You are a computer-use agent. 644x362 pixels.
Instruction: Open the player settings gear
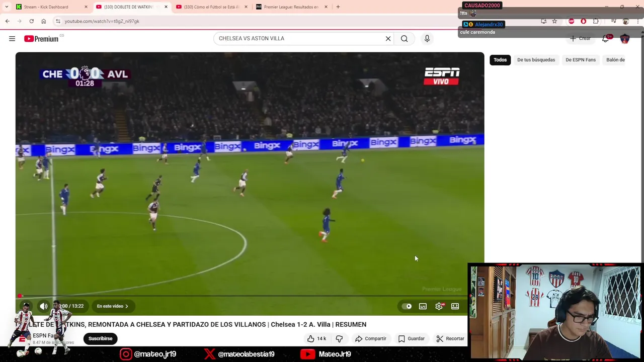439,306
